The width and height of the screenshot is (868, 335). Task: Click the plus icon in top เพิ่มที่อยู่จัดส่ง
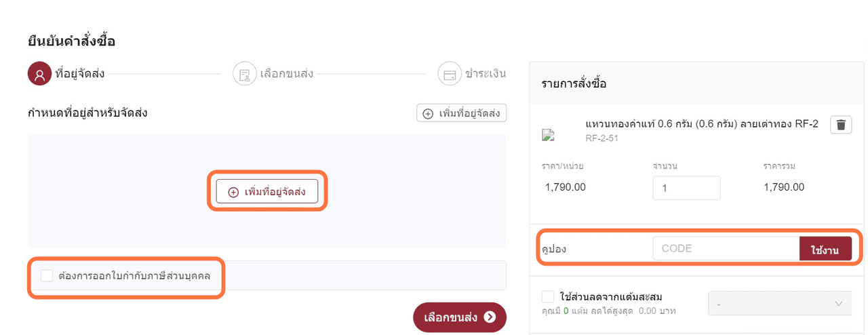[428, 113]
